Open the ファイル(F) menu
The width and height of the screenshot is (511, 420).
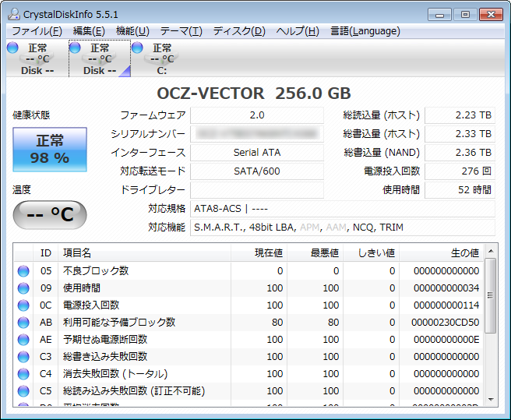(37, 31)
